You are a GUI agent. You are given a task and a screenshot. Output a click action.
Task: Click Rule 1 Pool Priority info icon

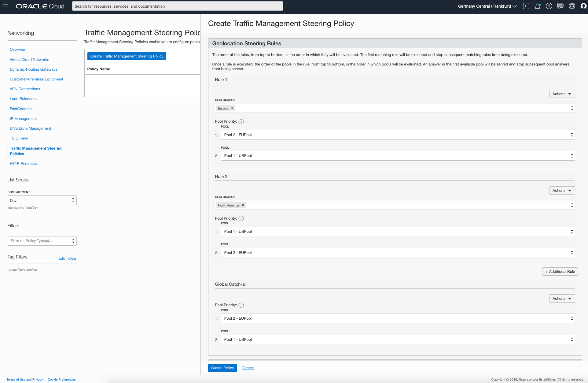click(x=241, y=122)
